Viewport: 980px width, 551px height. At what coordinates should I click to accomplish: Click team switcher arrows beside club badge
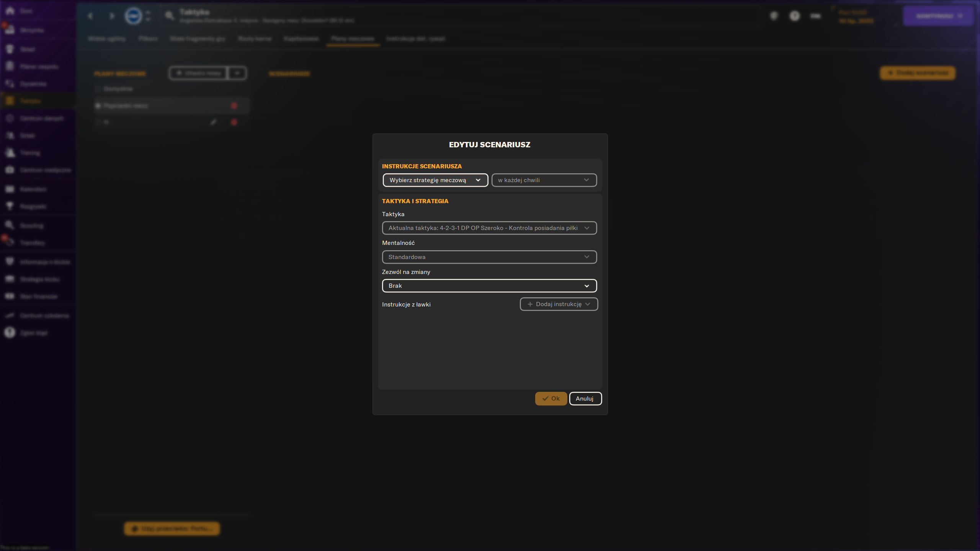pos(148,16)
